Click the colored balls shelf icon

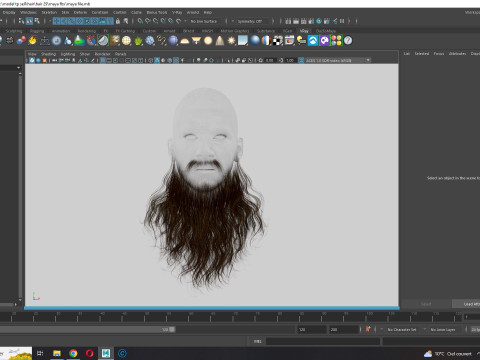click(336, 41)
